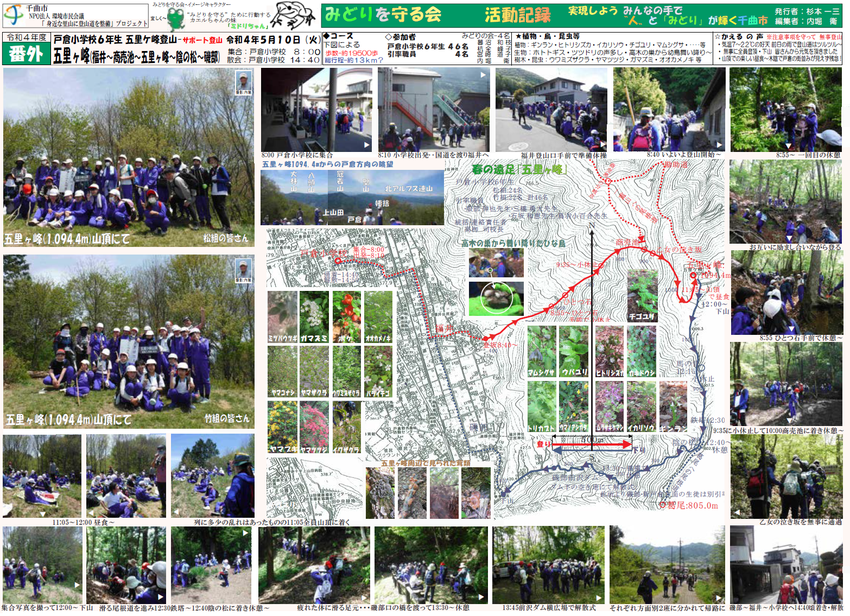Image resolution: width=850 pixels, height=616 pixels.
Task: Click the red 500m scale arrow on the map
Action: pyautogui.click(x=592, y=445)
